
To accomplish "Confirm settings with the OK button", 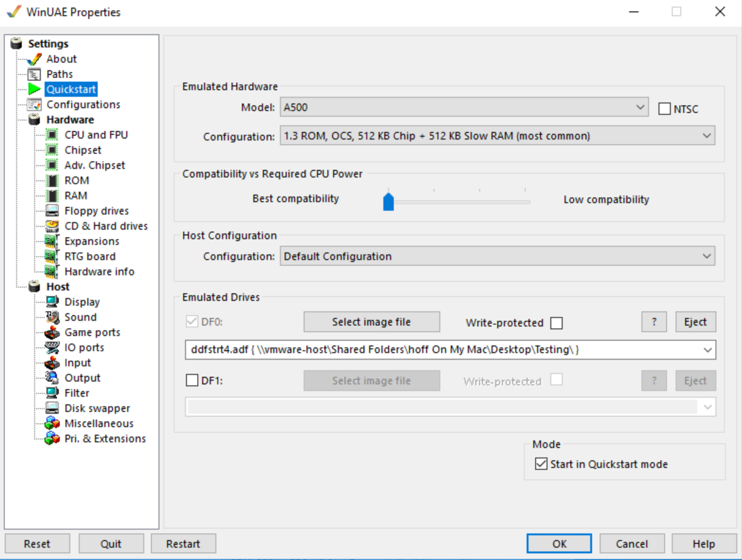I will click(559, 543).
